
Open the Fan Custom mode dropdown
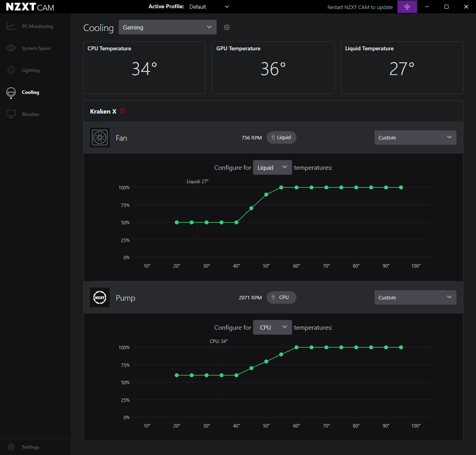(x=415, y=138)
